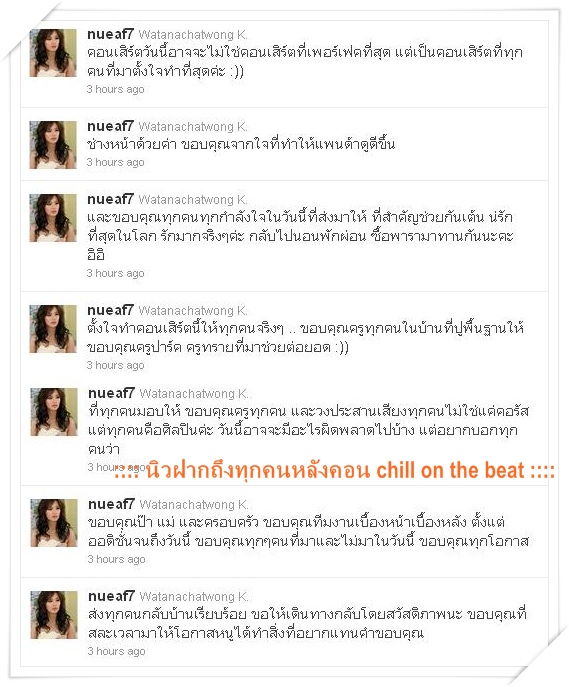Click second tweet's '3 hours ago' timestamp

tap(115, 163)
